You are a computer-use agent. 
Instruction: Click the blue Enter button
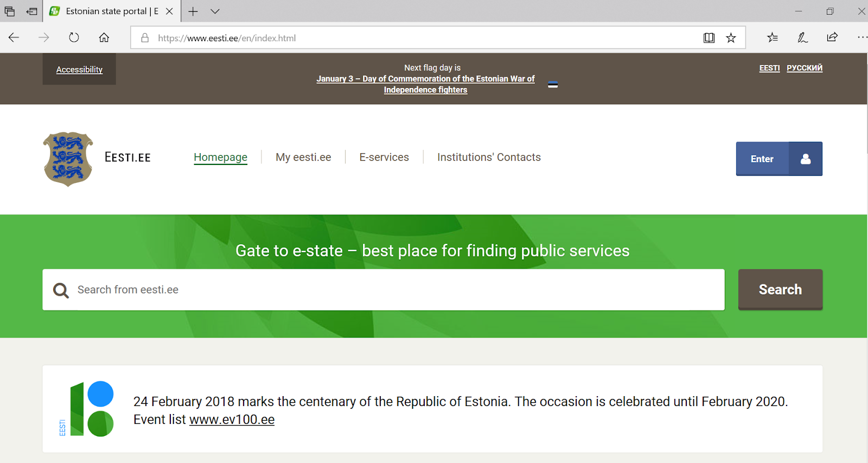click(779, 158)
